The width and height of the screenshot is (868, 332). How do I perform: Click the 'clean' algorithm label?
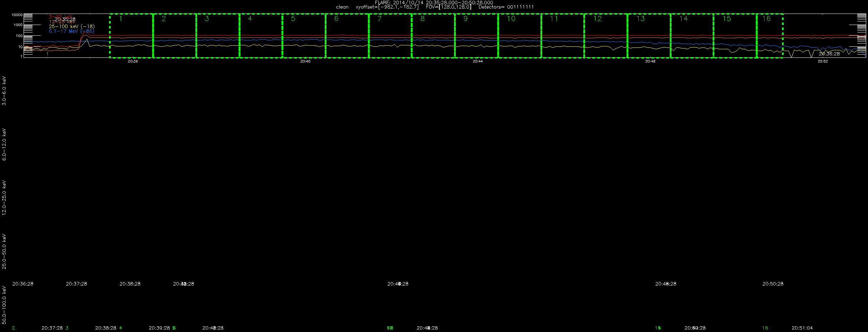tap(342, 7)
